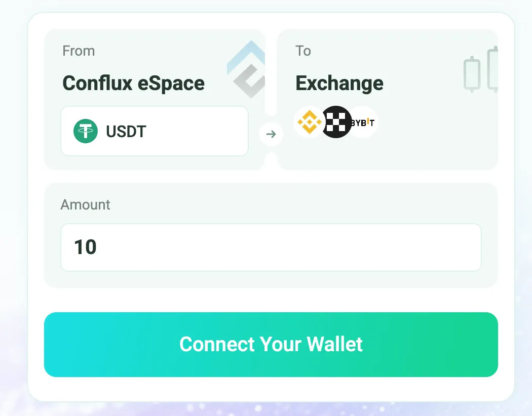
Task: Click the USDT token text
Action: (x=126, y=132)
